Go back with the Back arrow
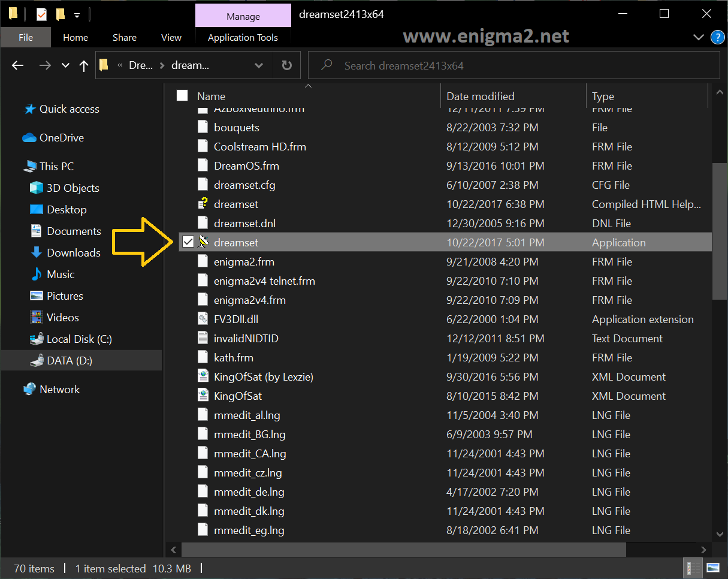This screenshot has width=728, height=579. 18,65
